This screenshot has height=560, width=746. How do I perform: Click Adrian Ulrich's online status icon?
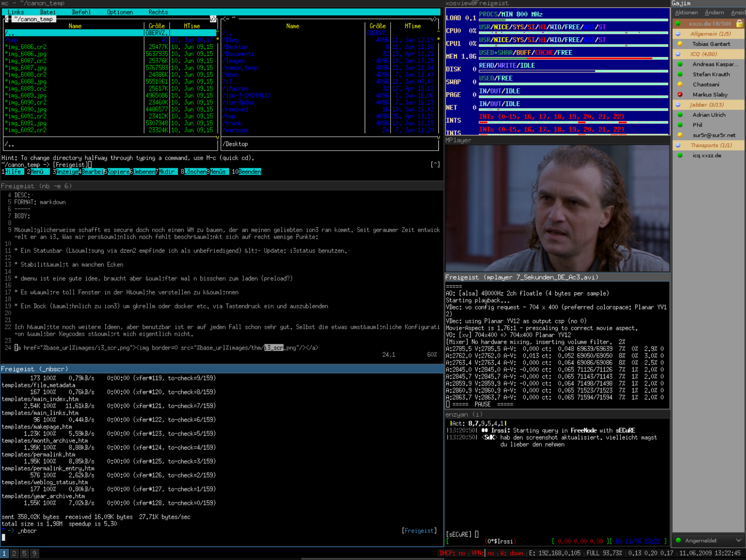[680, 115]
